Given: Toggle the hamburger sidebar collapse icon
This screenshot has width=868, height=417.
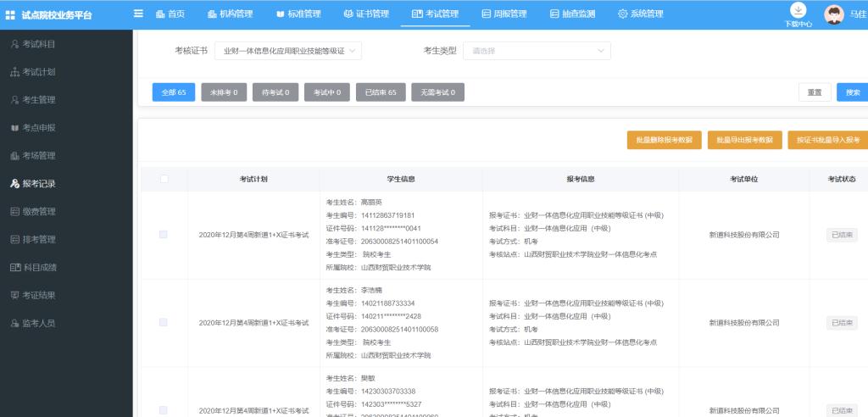Looking at the screenshot, I should pyautogui.click(x=138, y=14).
